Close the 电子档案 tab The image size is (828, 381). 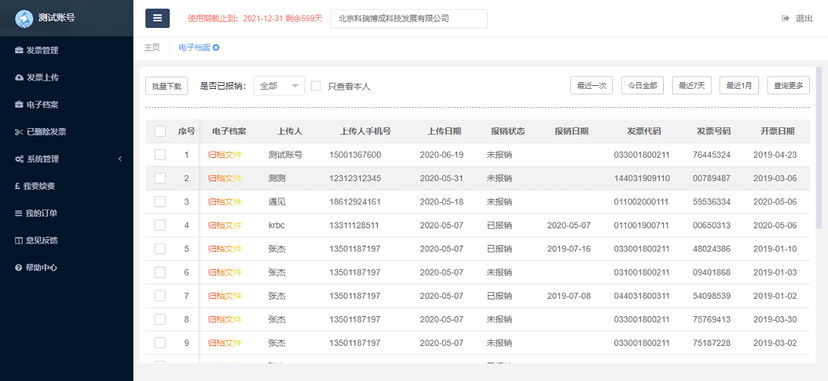pos(216,47)
